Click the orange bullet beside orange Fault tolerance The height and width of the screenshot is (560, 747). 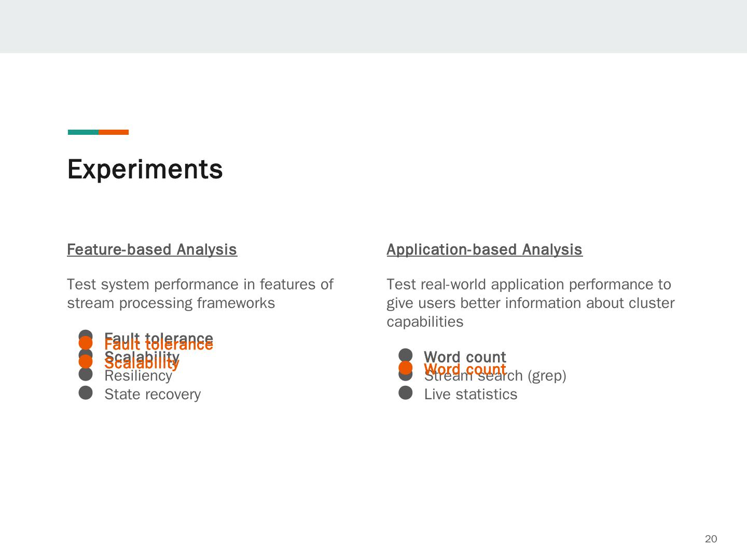(86, 343)
